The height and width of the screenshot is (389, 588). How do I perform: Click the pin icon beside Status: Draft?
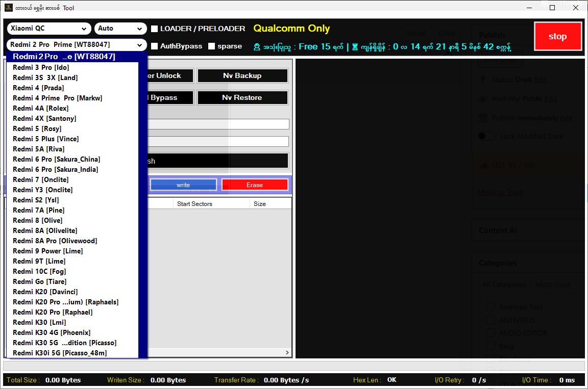point(482,80)
